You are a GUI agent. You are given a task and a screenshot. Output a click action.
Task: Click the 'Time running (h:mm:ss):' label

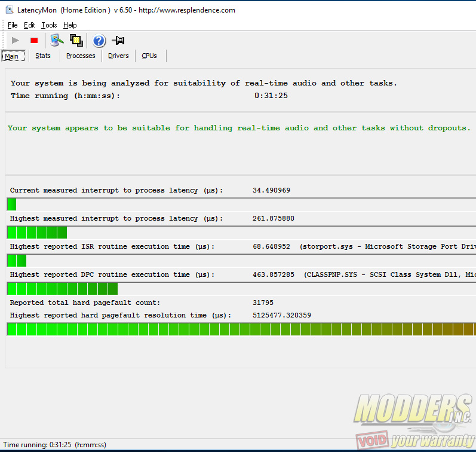pyautogui.click(x=65, y=96)
